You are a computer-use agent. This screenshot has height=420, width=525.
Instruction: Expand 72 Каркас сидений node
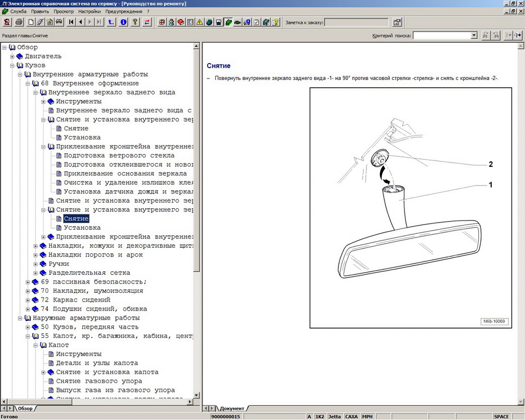[28, 300]
